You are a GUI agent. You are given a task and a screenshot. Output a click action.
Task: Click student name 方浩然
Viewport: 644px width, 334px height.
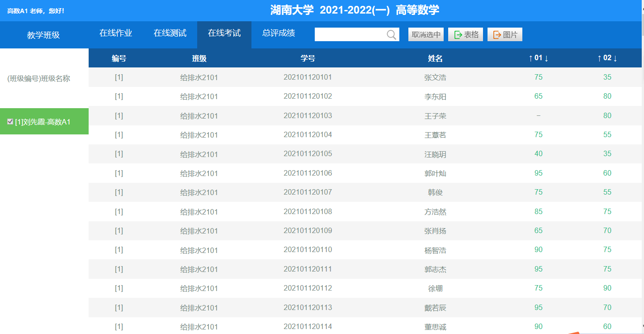pos(436,212)
